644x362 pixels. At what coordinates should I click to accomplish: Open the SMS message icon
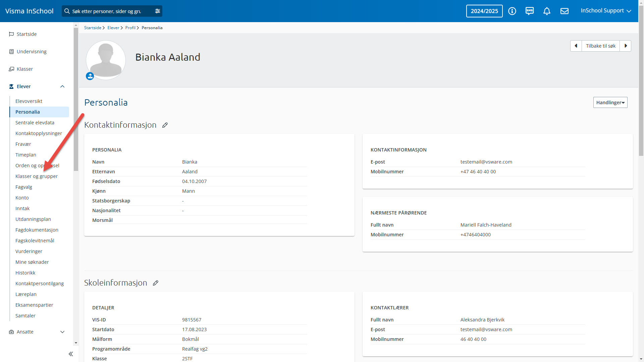529,11
